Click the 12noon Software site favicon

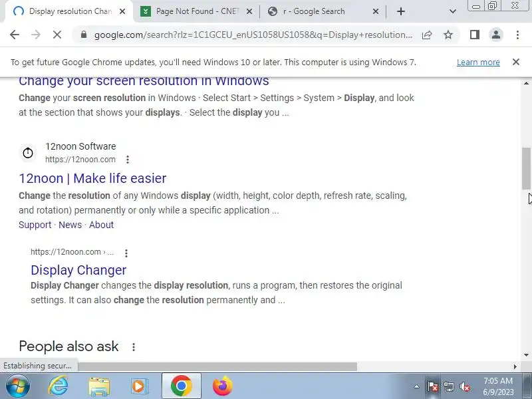pos(28,153)
